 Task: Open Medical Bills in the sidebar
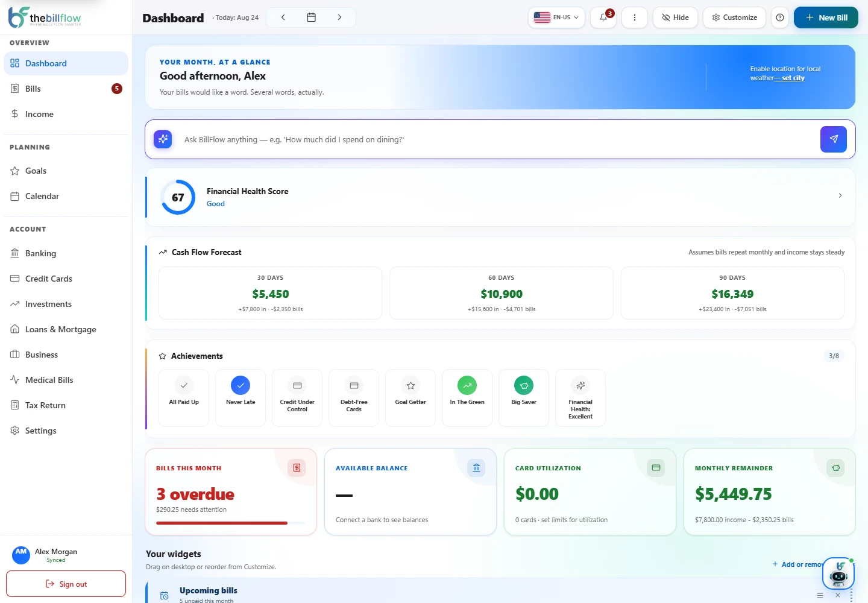pos(66,380)
